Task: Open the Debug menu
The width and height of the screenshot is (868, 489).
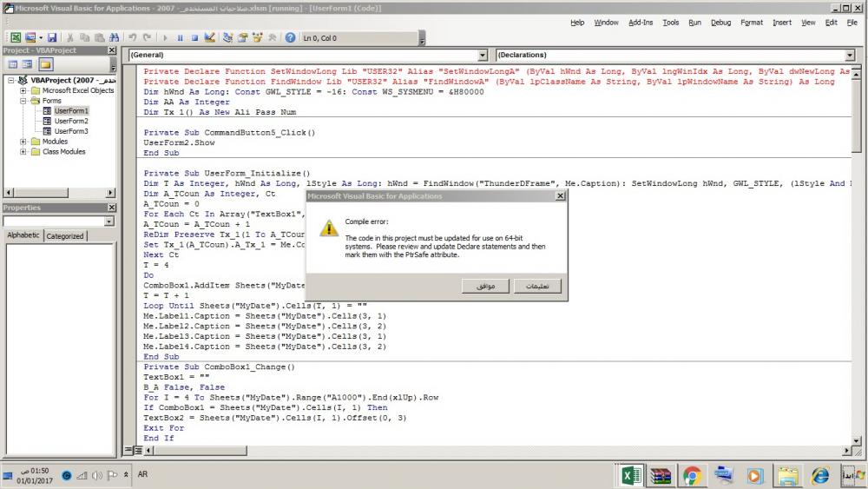Action: [720, 23]
